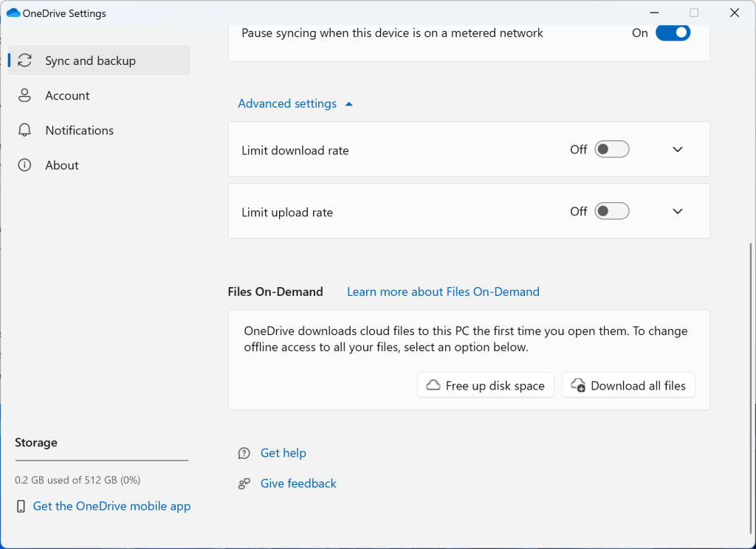This screenshot has width=756, height=549.
Task: Open the Notifications settings page
Action: [79, 130]
